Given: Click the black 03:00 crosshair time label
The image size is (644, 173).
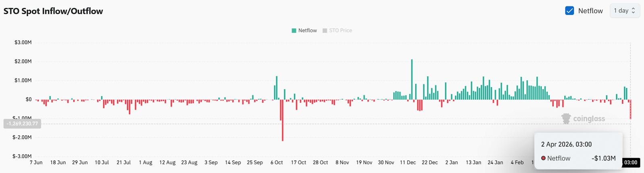Looking at the screenshot, I should pyautogui.click(x=630, y=163).
